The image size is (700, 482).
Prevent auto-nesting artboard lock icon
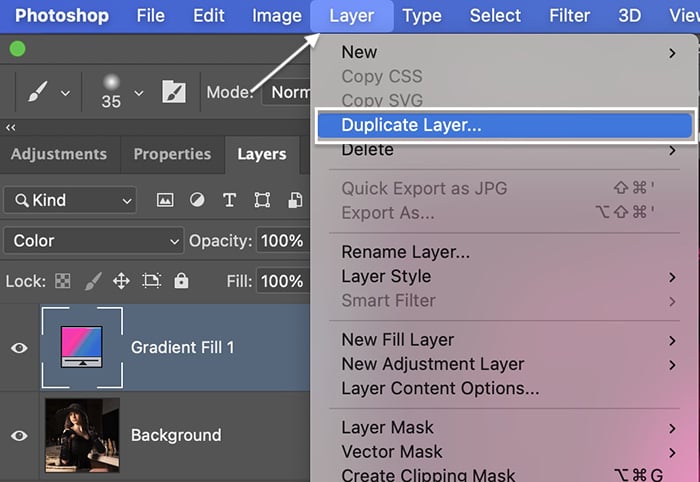coord(151,281)
